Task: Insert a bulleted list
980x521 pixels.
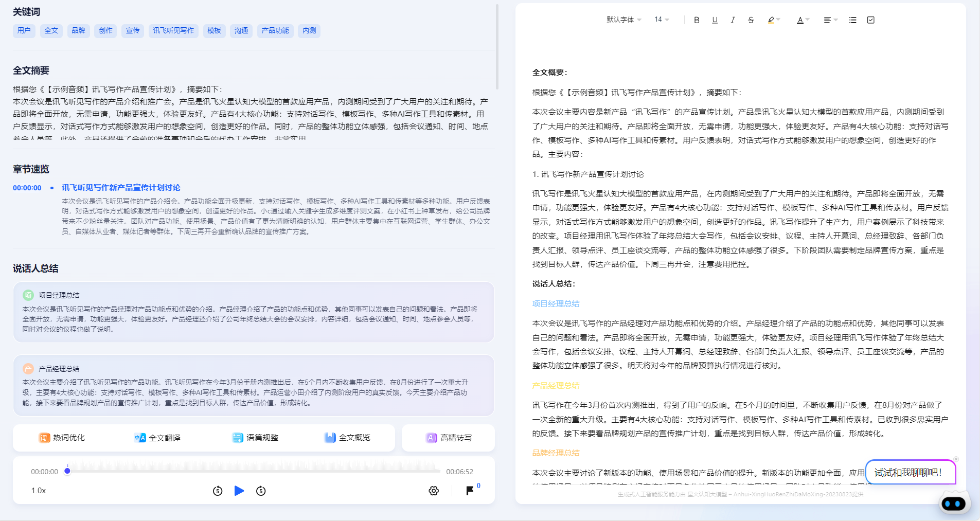Action: 852,20
